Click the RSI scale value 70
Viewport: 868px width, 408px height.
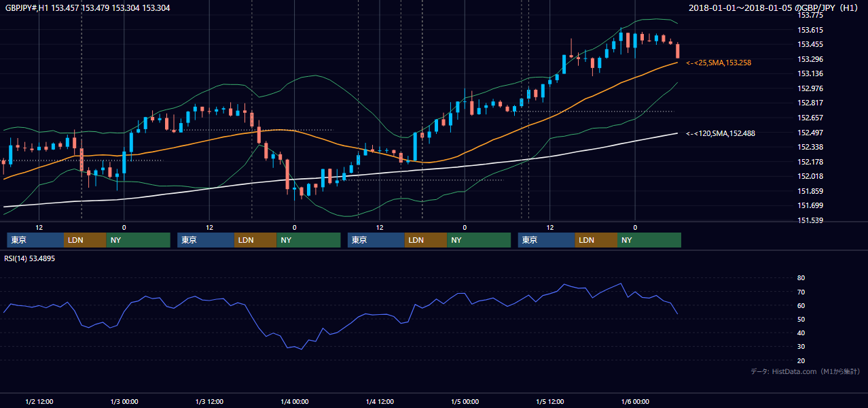[801, 292]
